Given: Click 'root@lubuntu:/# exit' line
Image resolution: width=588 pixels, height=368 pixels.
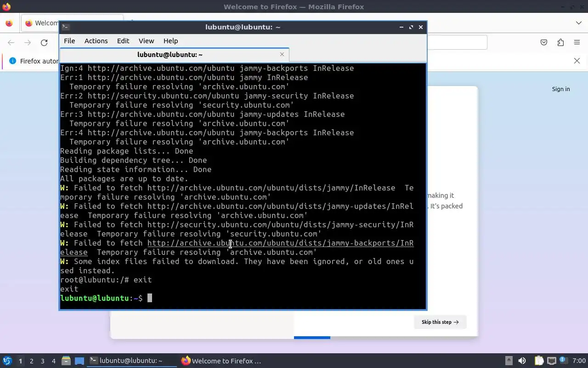Looking at the screenshot, I should point(106,280).
